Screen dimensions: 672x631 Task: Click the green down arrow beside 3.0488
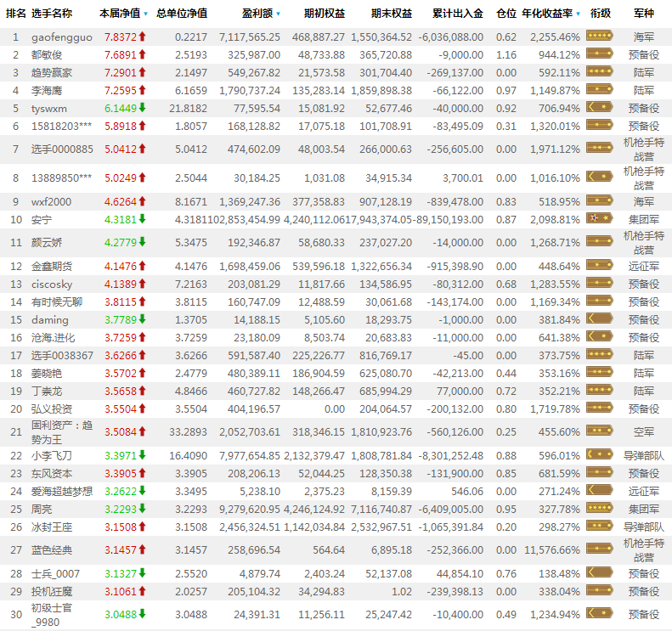pos(142,614)
